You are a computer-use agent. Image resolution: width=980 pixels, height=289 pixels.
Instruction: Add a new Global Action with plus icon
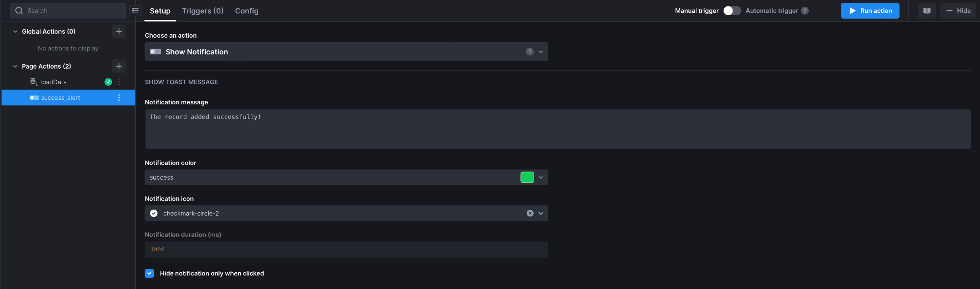tap(119, 31)
